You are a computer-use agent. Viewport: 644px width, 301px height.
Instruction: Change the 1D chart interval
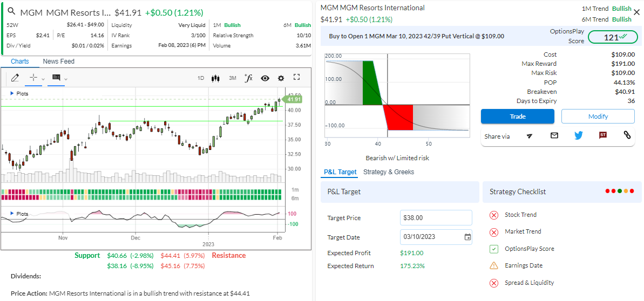[x=201, y=78]
